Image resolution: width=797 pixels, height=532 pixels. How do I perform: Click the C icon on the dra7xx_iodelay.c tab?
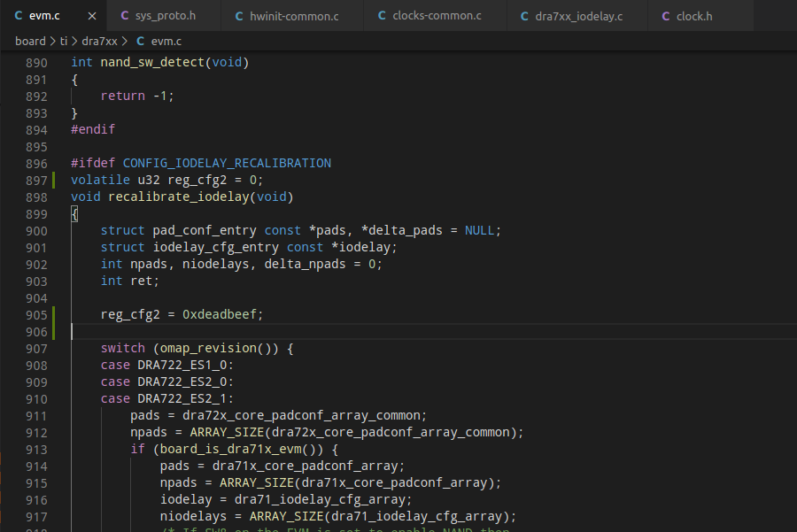point(524,16)
